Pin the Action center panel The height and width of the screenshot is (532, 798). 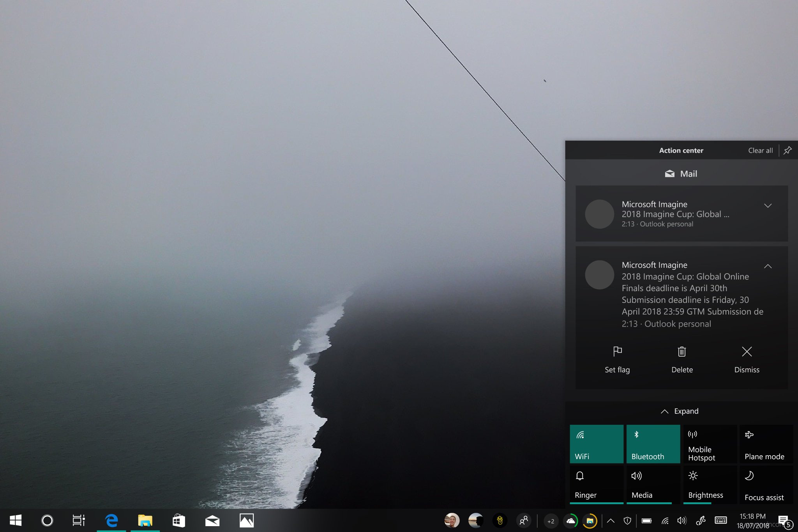point(787,150)
